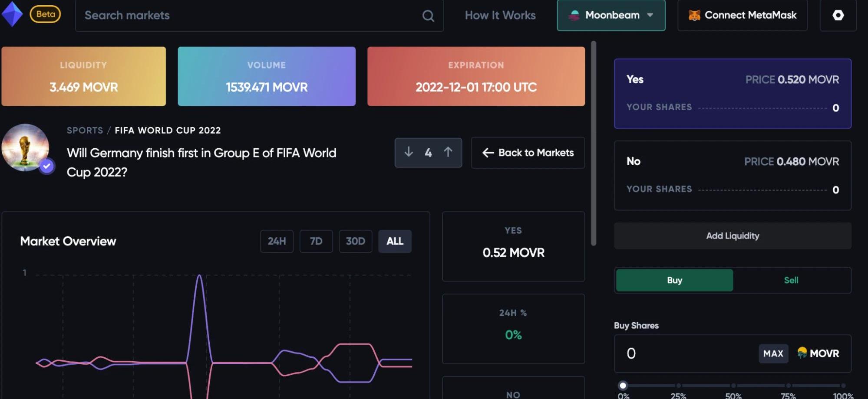Click the Search markets input field

[248, 16]
